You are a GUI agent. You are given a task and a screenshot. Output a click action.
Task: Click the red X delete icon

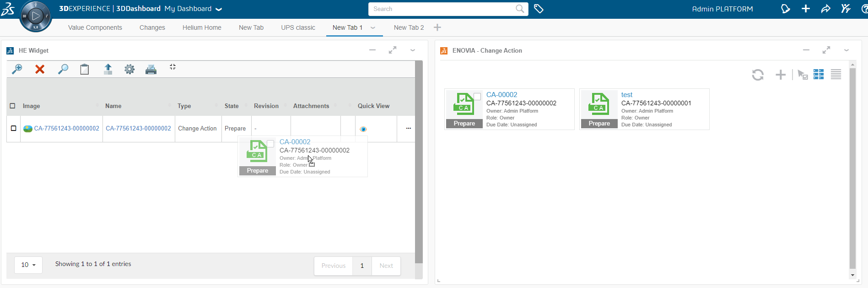(x=40, y=69)
